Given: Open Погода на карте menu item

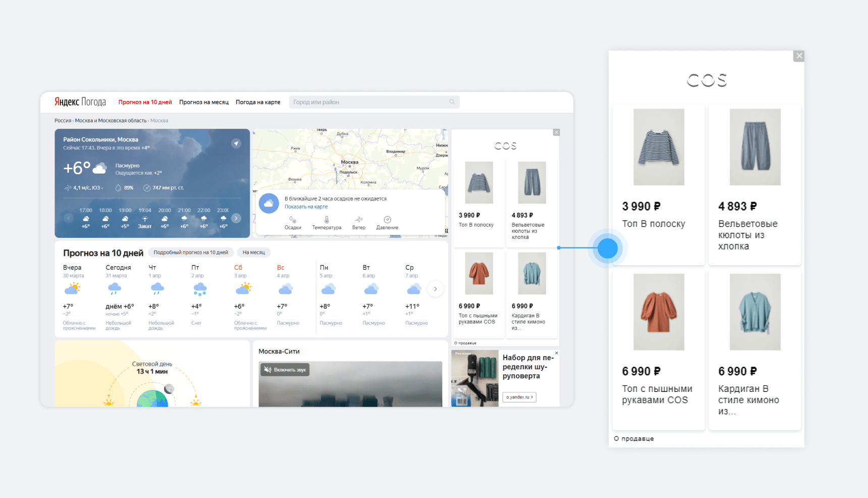Looking at the screenshot, I should coord(258,102).
